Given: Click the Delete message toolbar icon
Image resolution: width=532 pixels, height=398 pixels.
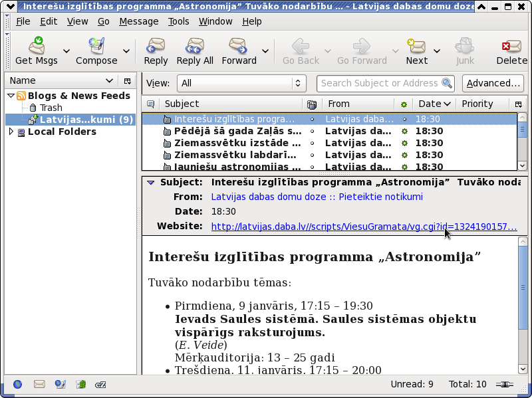Looking at the screenshot, I should 511,46.
